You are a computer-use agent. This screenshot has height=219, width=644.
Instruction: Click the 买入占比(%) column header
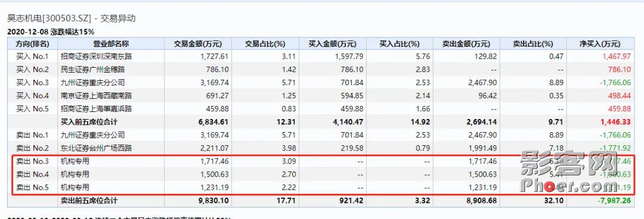click(399, 44)
